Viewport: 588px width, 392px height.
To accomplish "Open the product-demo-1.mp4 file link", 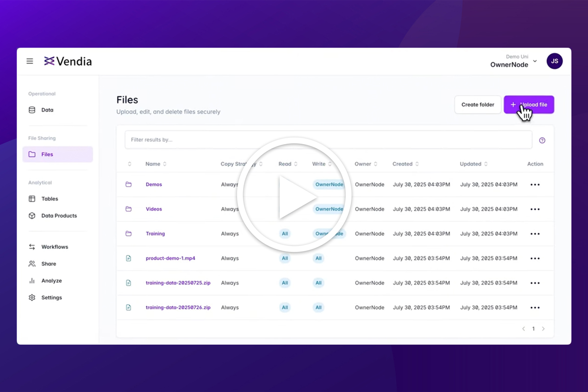I will (171, 258).
